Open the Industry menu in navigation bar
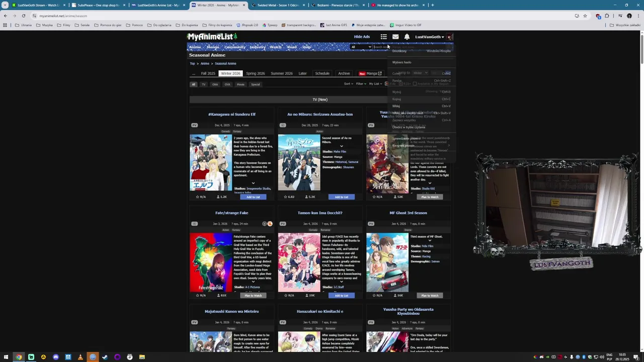Image resolution: width=644 pixels, height=362 pixels. tap(258, 47)
